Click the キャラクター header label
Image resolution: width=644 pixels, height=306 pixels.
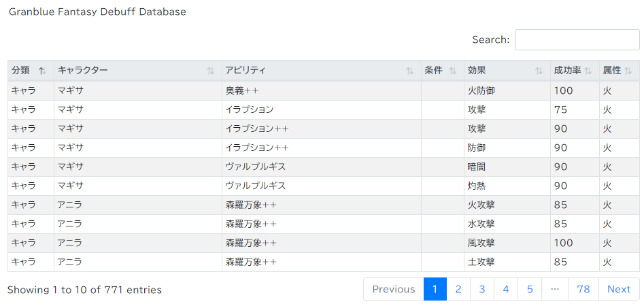pyautogui.click(x=82, y=71)
